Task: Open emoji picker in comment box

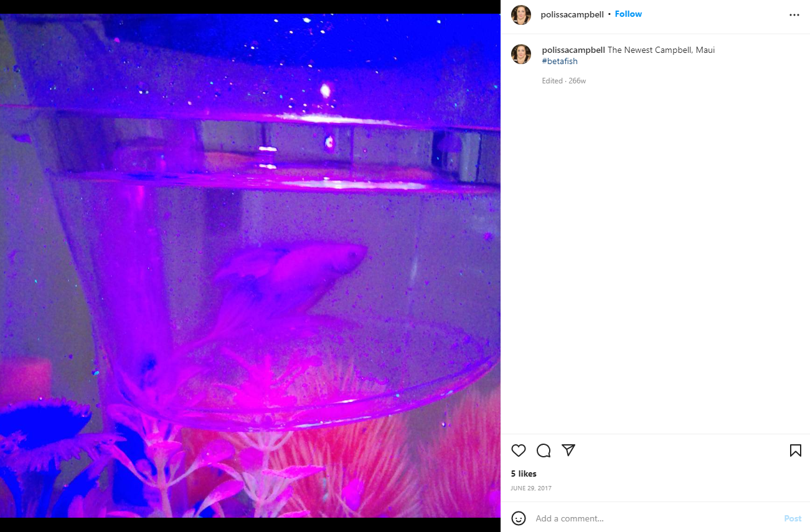Action: pyautogui.click(x=519, y=518)
